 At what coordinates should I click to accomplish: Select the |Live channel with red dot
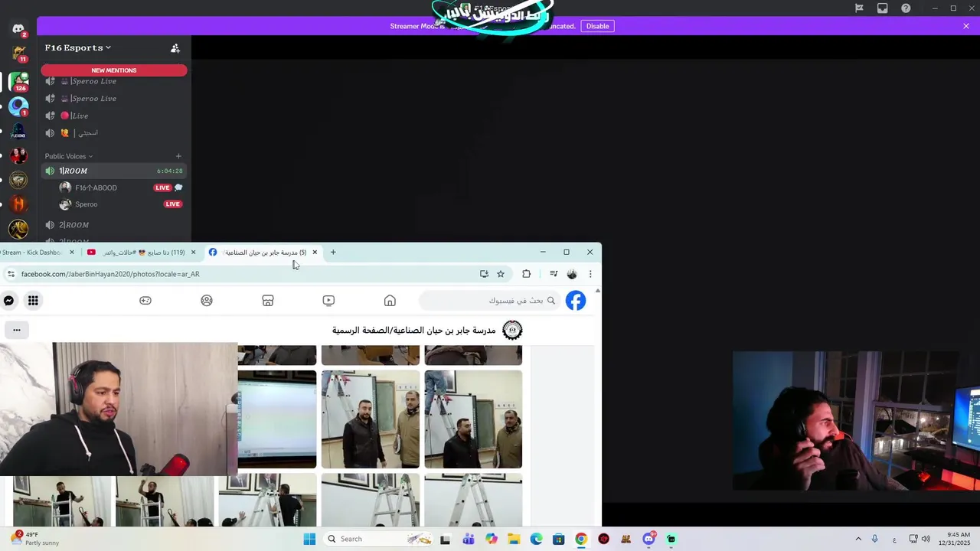[114, 116]
